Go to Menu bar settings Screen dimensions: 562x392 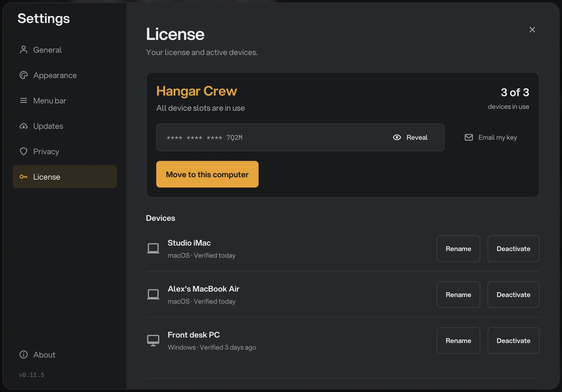65,100
